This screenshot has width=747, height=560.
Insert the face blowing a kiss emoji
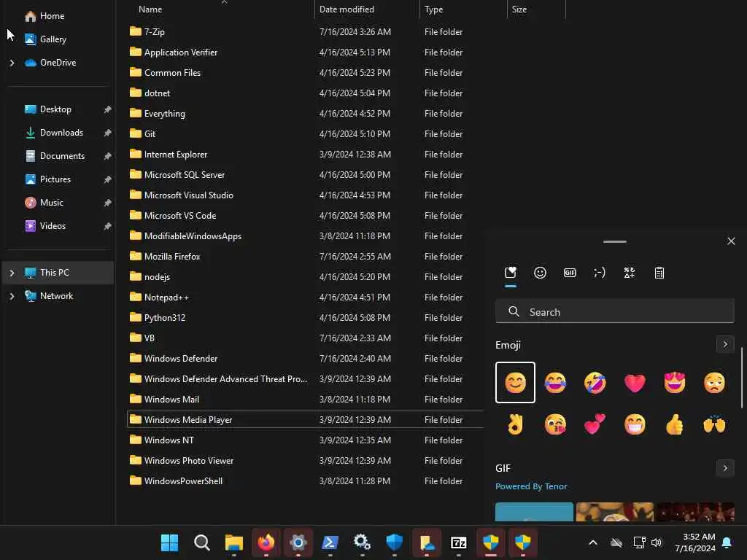[x=555, y=424]
